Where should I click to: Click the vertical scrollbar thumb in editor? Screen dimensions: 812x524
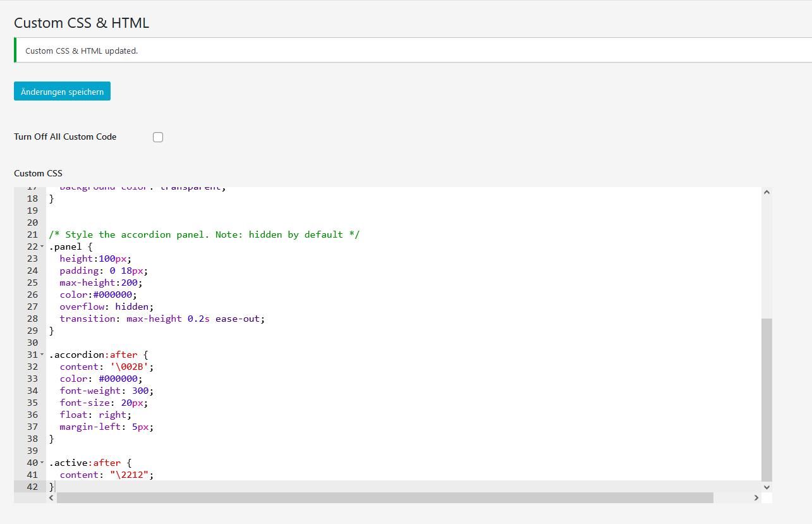[767, 398]
